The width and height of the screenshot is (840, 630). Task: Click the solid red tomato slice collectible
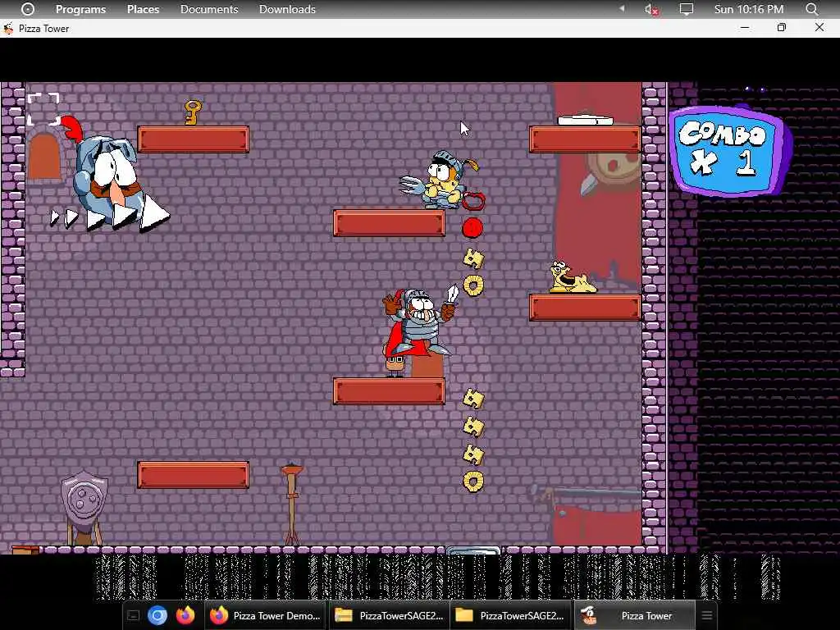point(472,228)
